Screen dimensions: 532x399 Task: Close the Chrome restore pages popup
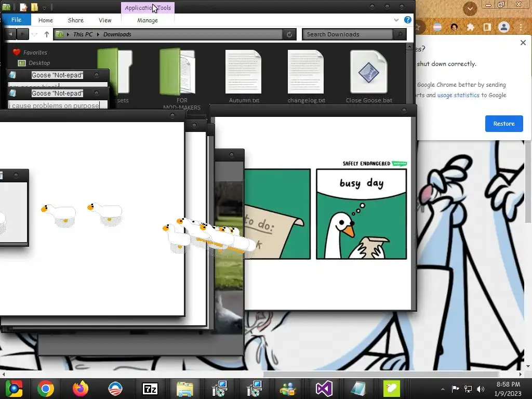coord(523,43)
